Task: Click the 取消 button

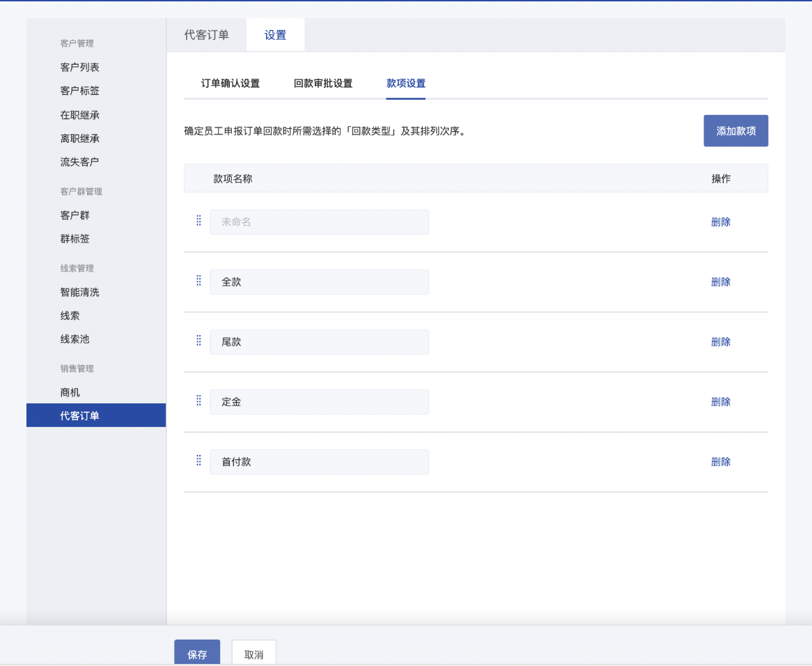Action: [253, 653]
